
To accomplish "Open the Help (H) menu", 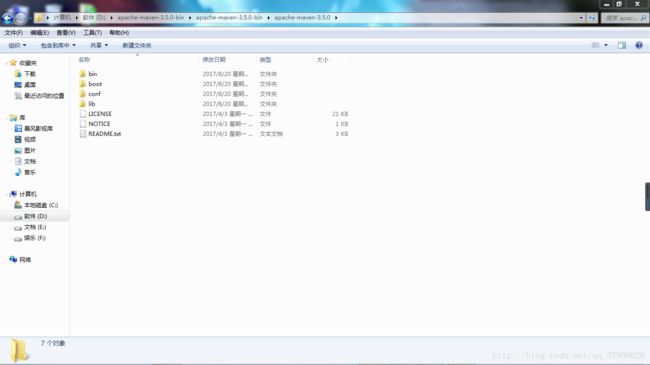I will pyautogui.click(x=119, y=33).
